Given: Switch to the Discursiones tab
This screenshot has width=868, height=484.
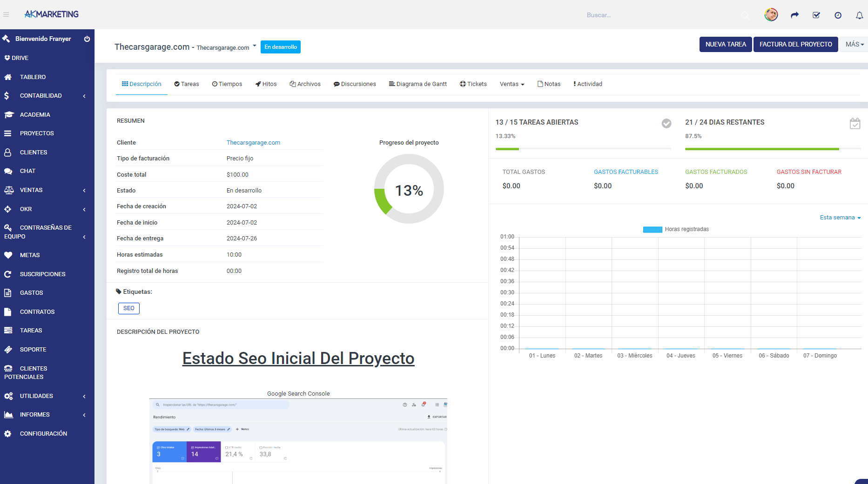Looking at the screenshot, I should 355,84.
